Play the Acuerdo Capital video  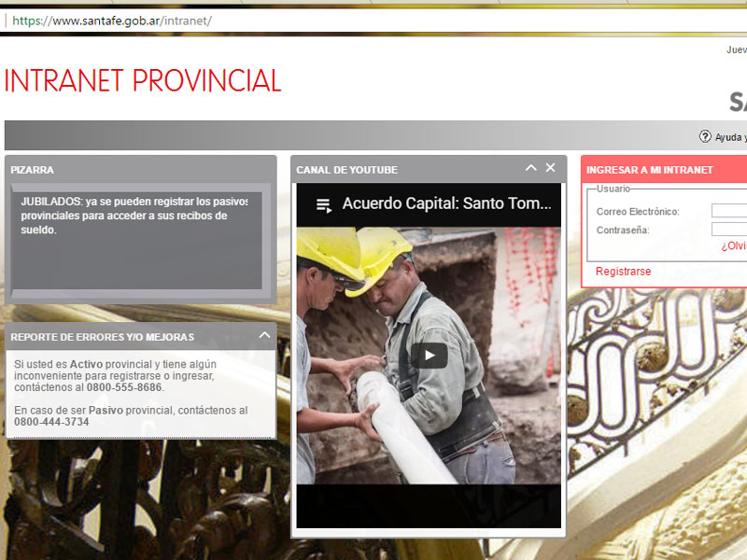click(429, 355)
